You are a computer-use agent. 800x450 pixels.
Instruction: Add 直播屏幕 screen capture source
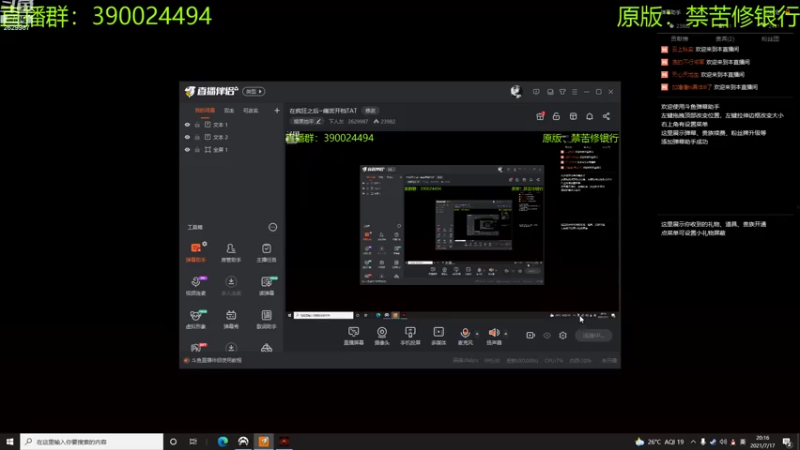[354, 336]
